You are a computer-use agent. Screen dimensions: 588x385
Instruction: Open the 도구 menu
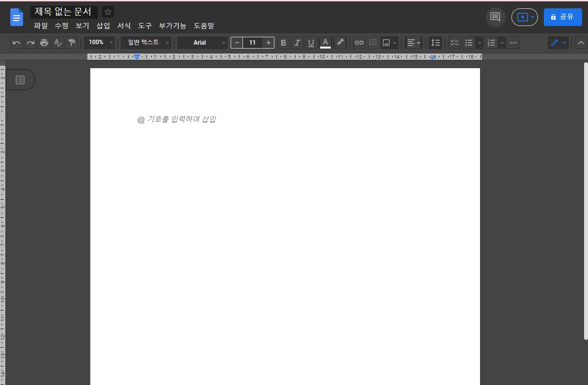144,26
